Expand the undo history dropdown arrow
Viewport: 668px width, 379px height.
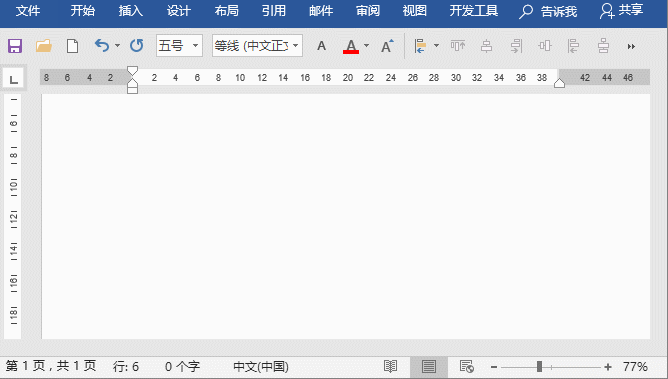(x=117, y=46)
